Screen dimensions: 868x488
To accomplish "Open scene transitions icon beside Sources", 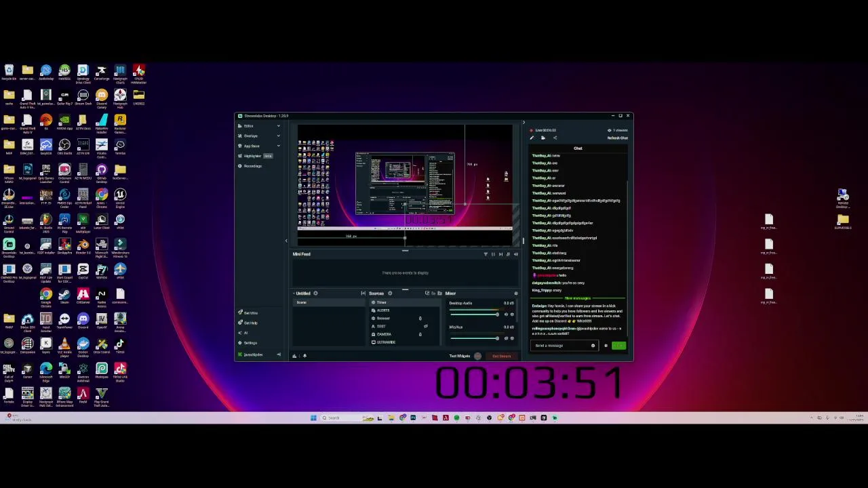I will pos(363,293).
